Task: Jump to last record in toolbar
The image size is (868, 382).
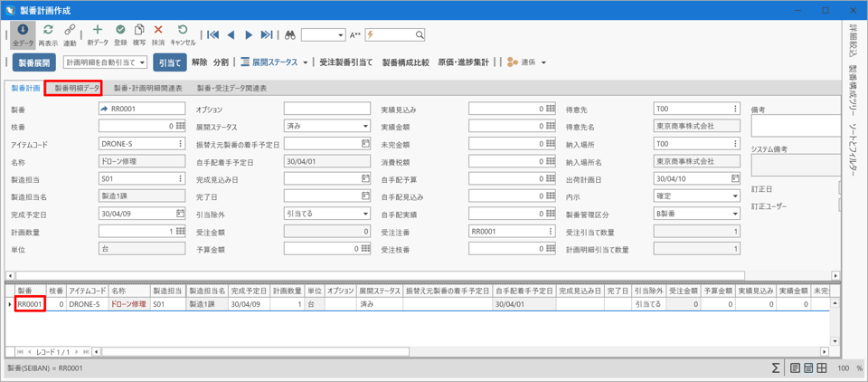Action: click(267, 35)
